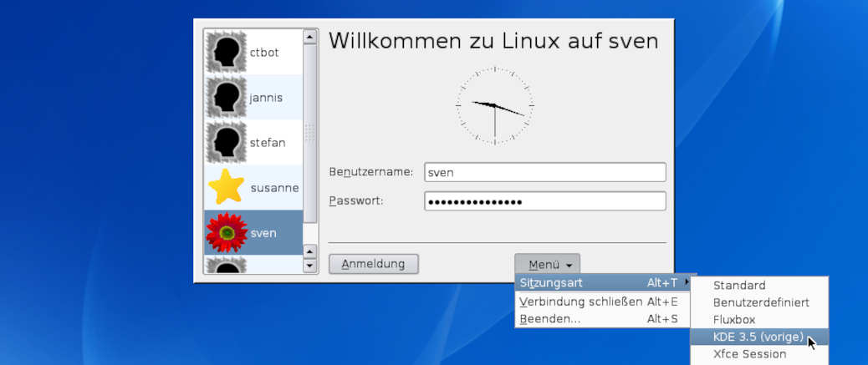Pick Standard session type
This screenshot has height=365, width=868.
click(759, 286)
